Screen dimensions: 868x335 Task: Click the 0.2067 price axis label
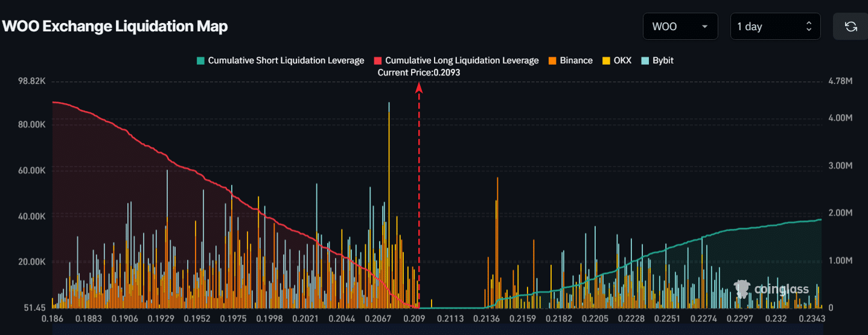[x=377, y=318]
